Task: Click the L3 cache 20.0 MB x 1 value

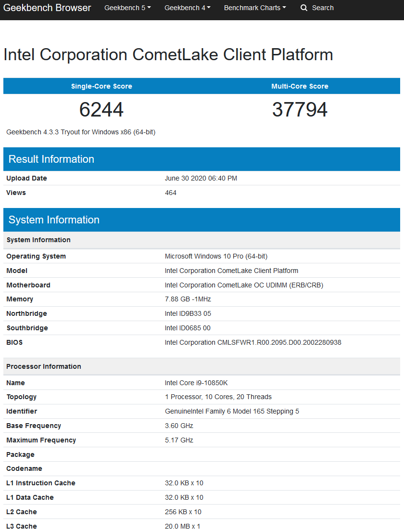Action: point(182,526)
